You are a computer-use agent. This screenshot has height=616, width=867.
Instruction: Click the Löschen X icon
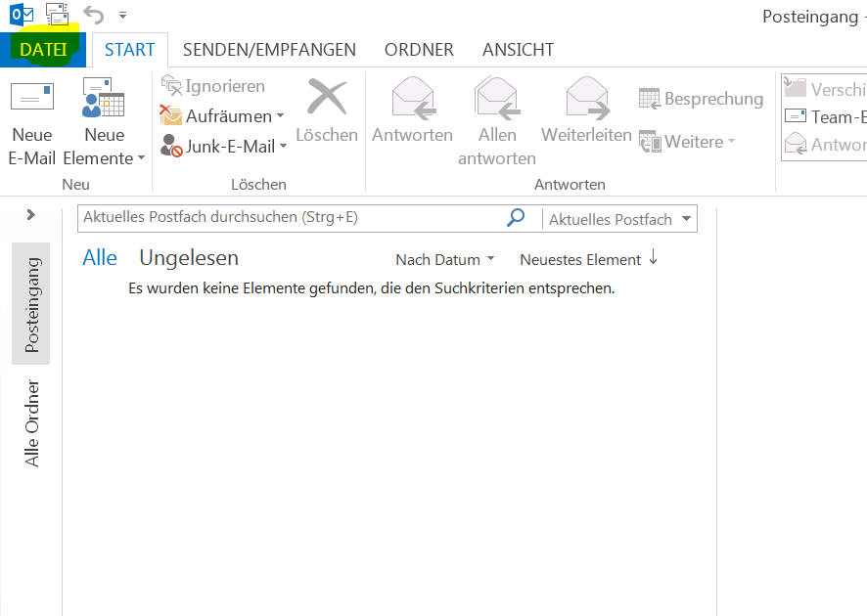point(327,99)
